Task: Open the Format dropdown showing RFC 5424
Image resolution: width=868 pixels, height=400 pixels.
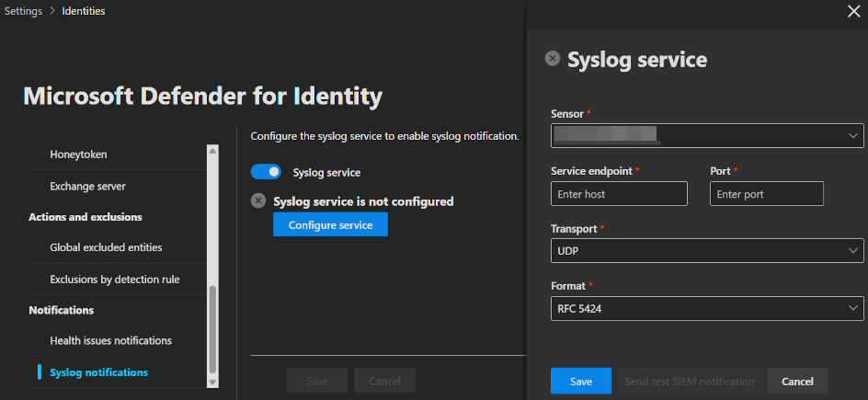Action: coord(706,308)
